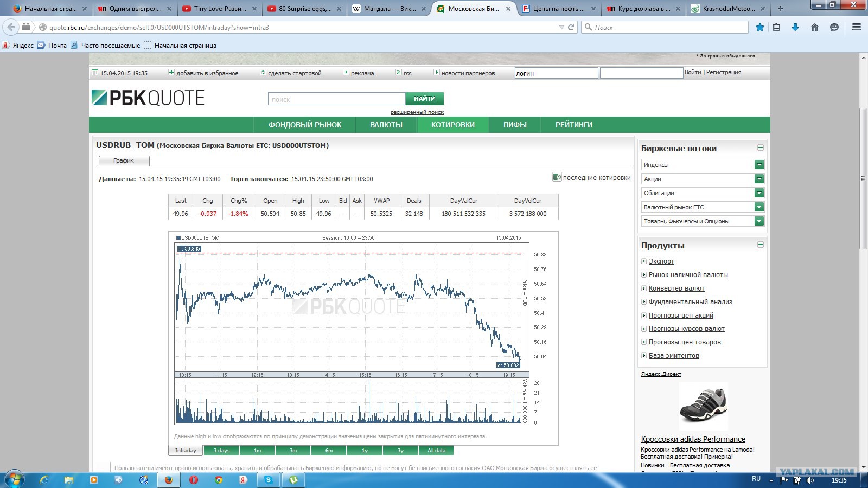This screenshot has height=488, width=868.
Task: Open the ФОНДОВЫЙ РЫНОК menu
Action: (305, 125)
